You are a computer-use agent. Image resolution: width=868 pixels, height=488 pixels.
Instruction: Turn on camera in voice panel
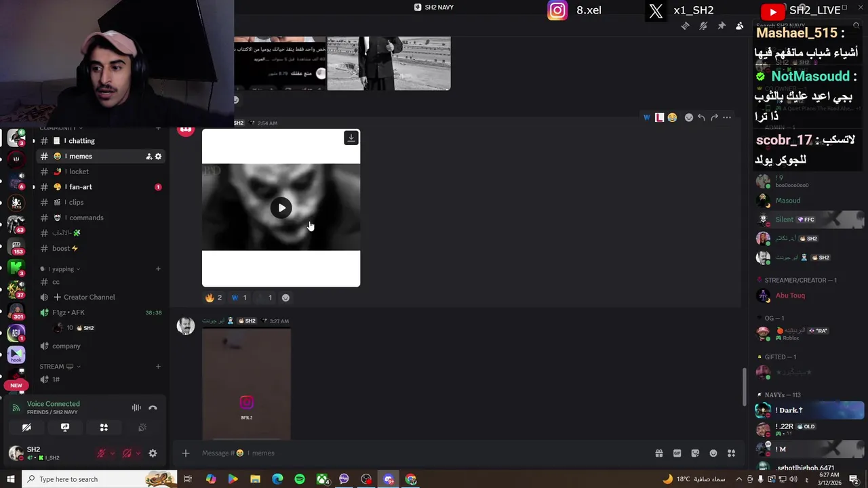pos(26,428)
